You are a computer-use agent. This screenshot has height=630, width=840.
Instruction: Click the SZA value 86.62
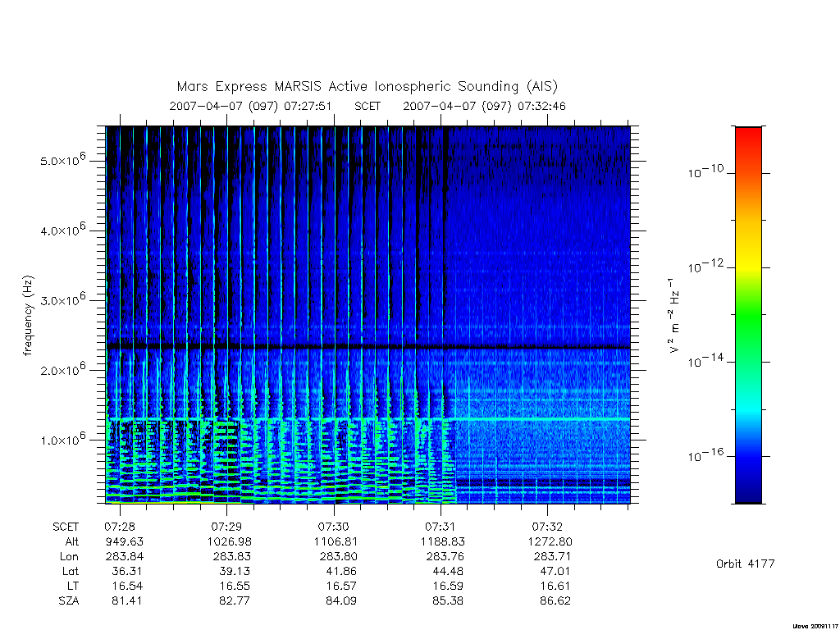(555, 600)
